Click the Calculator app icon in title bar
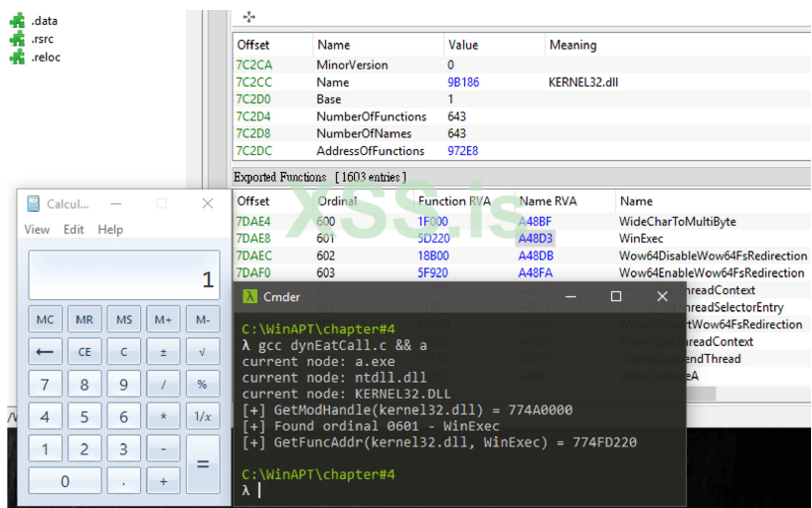812x508 pixels. tap(32, 204)
